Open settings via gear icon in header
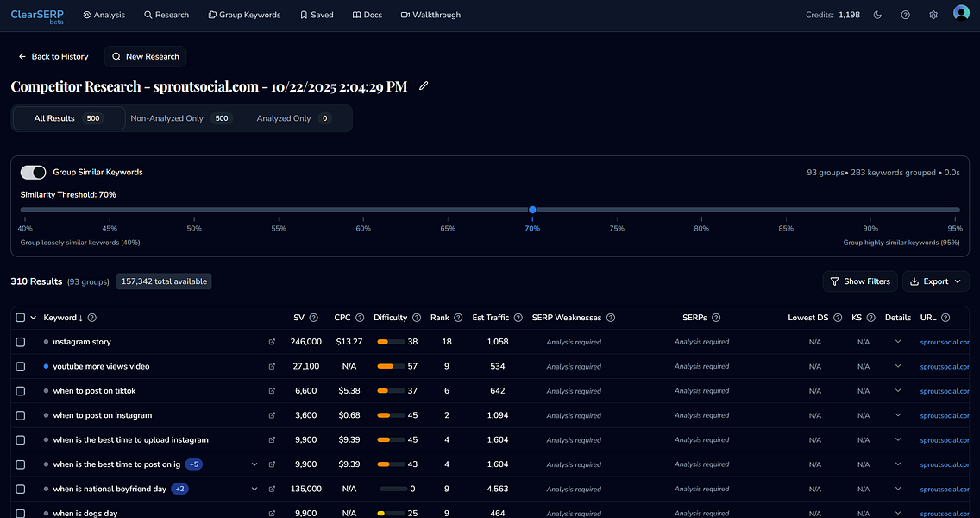This screenshot has width=980, height=518. pos(933,15)
